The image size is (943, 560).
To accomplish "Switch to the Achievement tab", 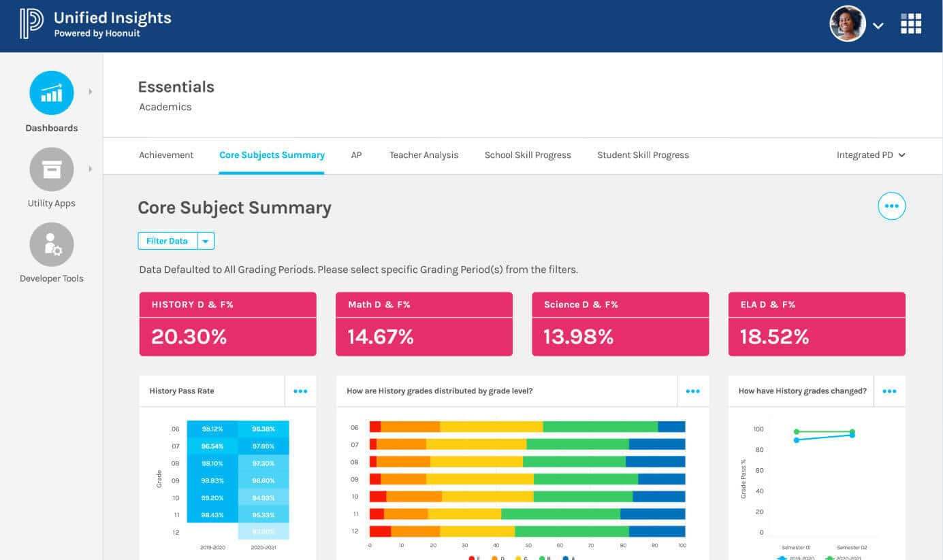I will coord(166,154).
